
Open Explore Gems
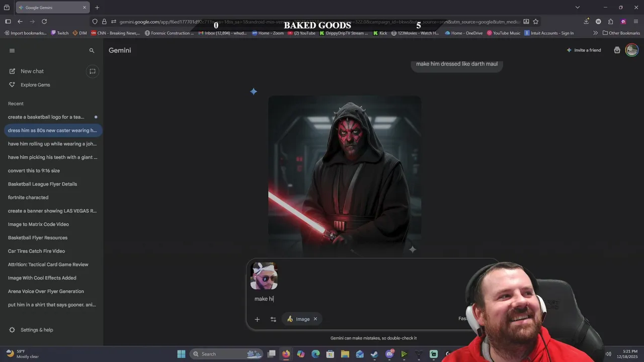tap(35, 85)
